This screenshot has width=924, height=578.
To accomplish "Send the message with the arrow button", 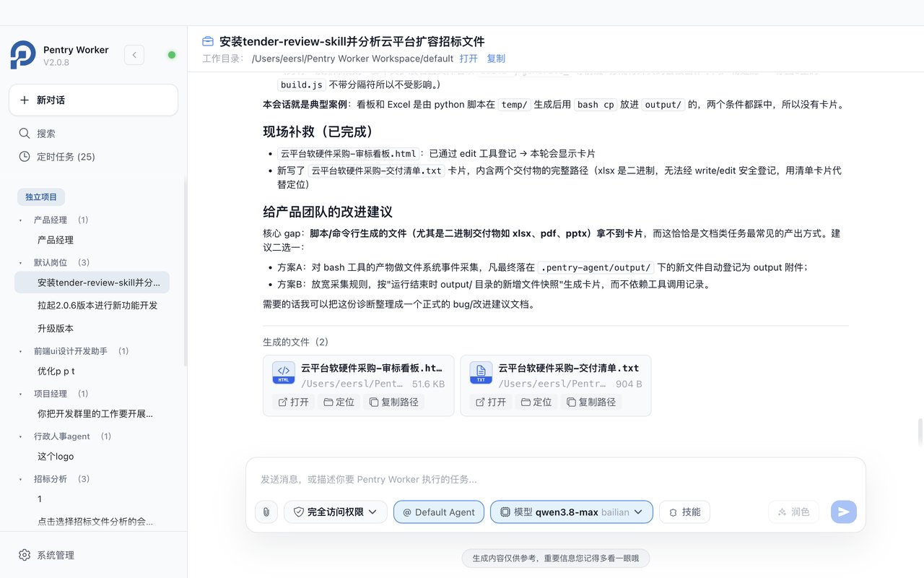I will [x=844, y=512].
